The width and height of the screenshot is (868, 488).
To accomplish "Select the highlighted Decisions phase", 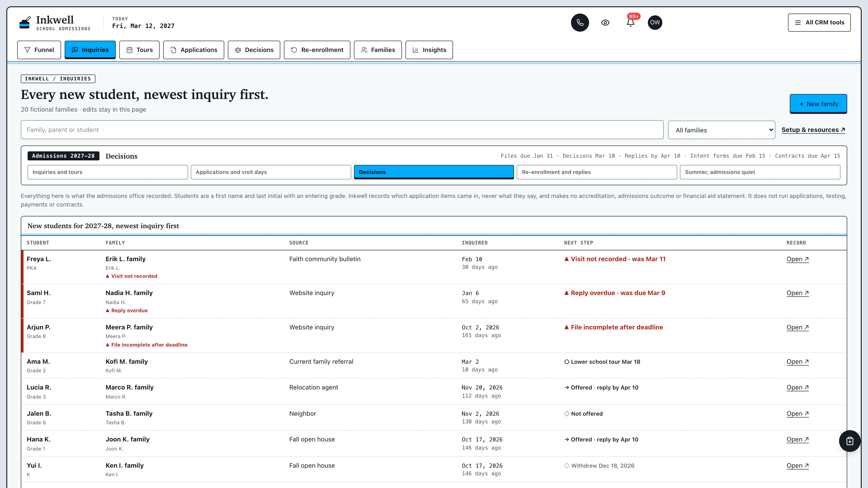I will point(434,172).
